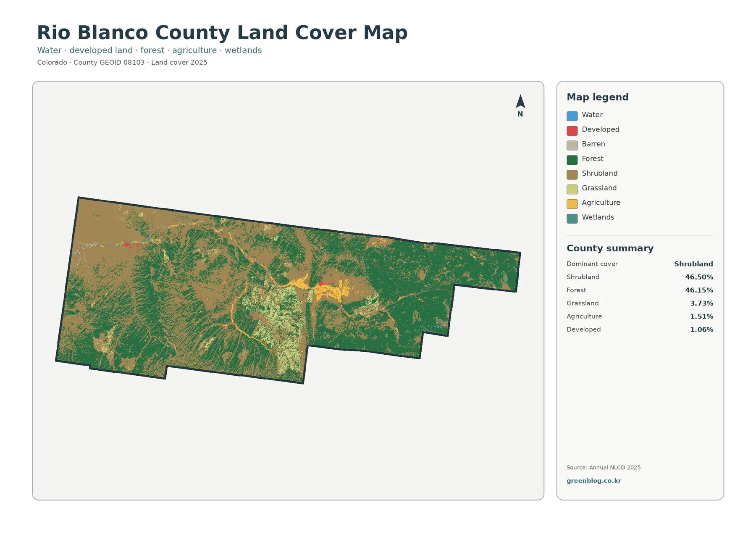Click the 'Agriculture' legend label
Viewport: 756px width, 535px height.
click(601, 203)
